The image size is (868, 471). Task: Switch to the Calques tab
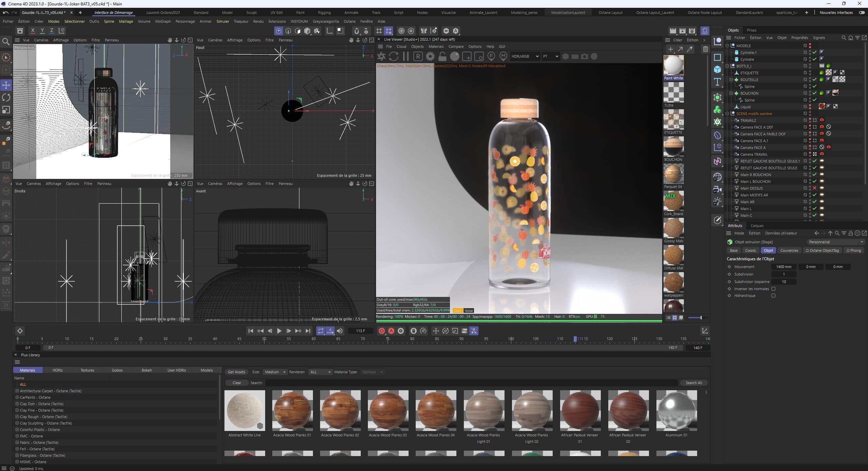tap(757, 226)
